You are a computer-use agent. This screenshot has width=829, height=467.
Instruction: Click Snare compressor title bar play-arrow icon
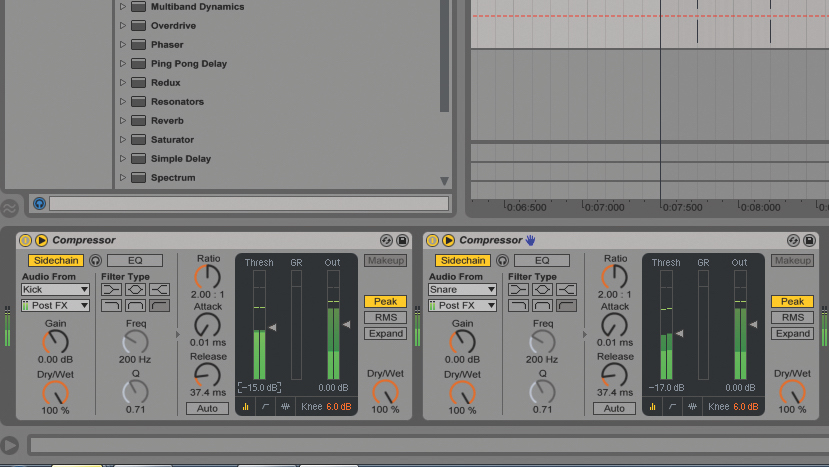tap(448, 240)
